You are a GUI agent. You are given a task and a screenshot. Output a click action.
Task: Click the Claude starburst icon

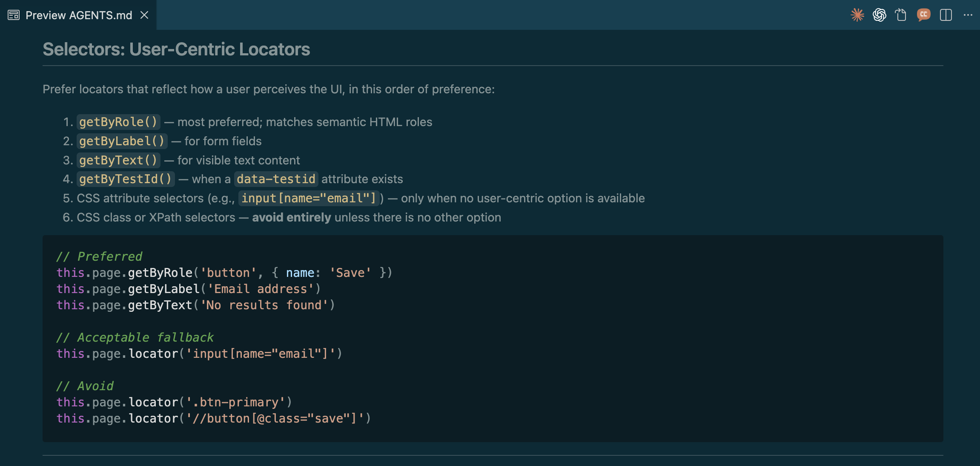(857, 15)
